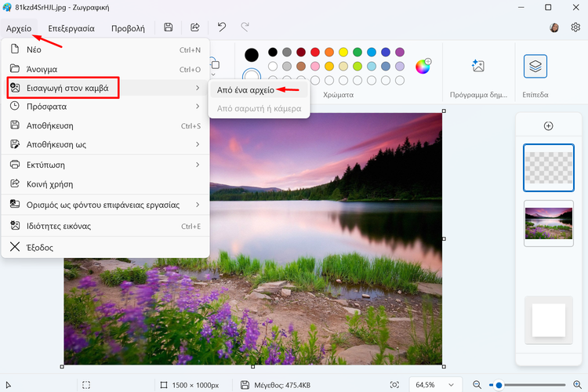Viewport: 588px width, 392px height.
Task: Open the Image Creator tool icon
Action: click(478, 66)
